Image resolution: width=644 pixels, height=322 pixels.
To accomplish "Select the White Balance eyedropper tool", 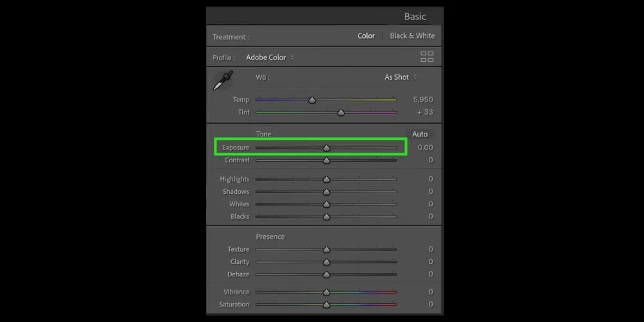I will 223,81.
